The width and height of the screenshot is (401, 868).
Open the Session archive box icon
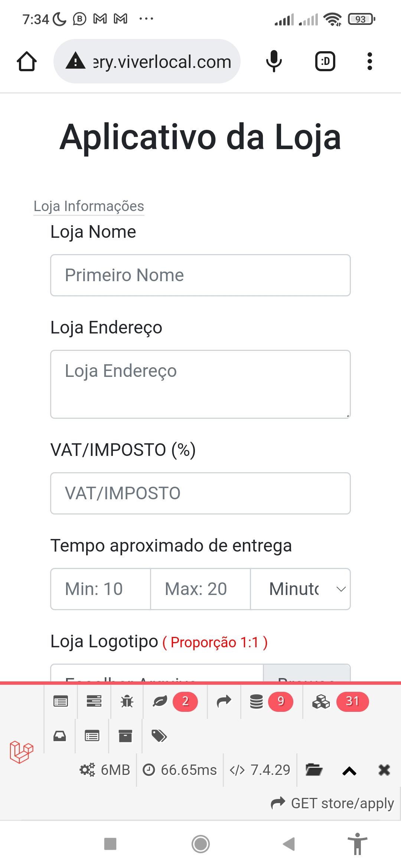[x=125, y=736]
